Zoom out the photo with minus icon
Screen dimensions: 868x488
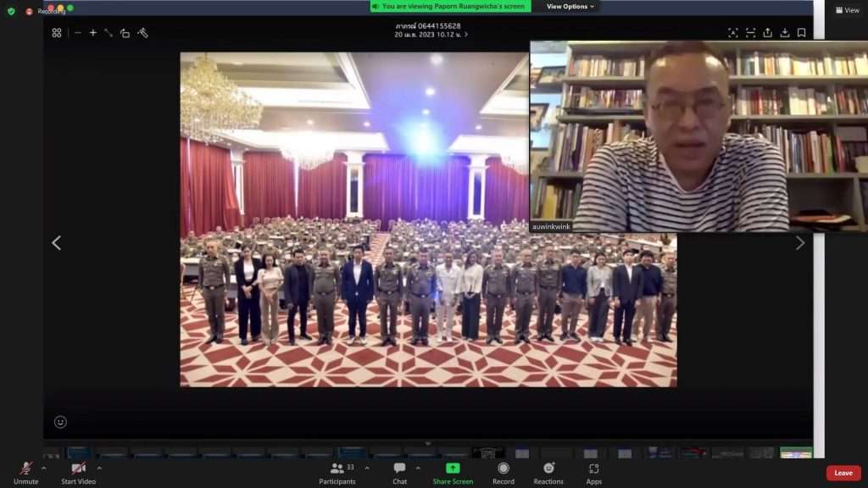coord(78,33)
